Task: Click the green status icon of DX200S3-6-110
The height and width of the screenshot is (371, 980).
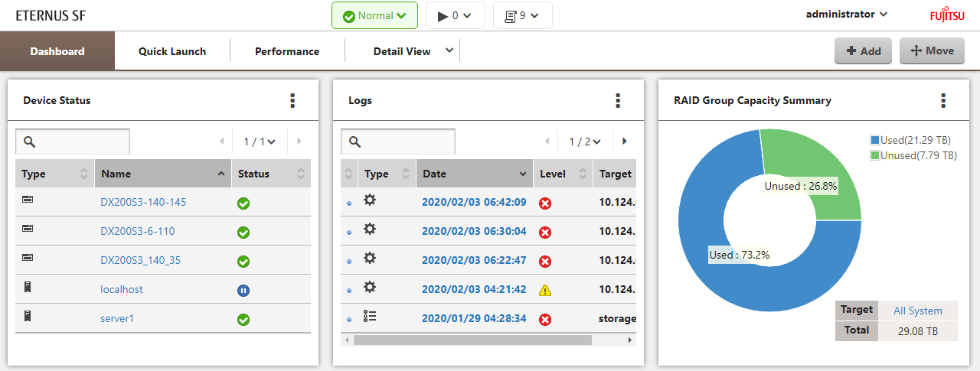Action: pyautogui.click(x=243, y=233)
